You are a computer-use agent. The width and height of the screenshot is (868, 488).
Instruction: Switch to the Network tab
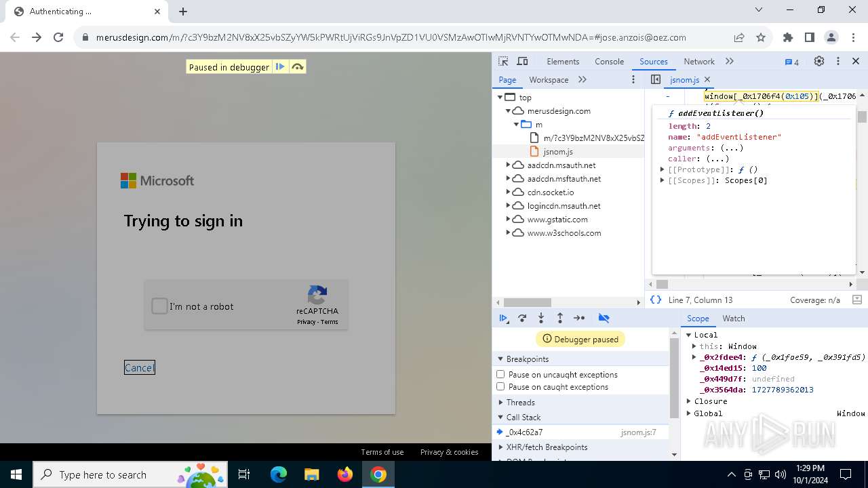pyautogui.click(x=699, y=61)
